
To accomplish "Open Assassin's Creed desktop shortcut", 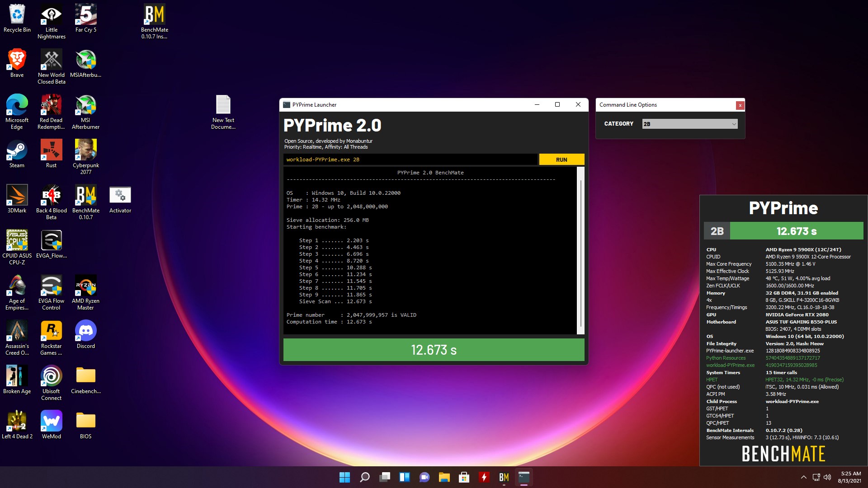I will (x=17, y=338).
